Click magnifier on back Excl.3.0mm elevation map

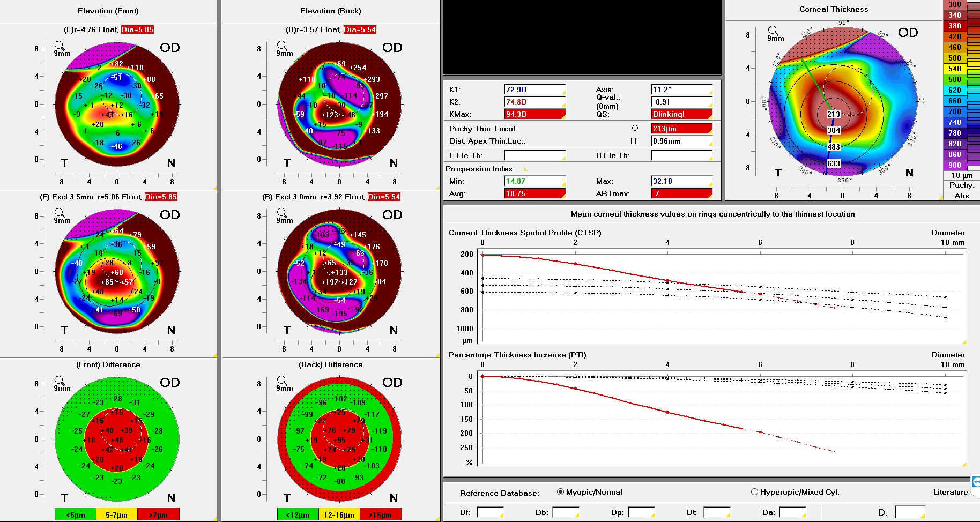tap(282, 213)
